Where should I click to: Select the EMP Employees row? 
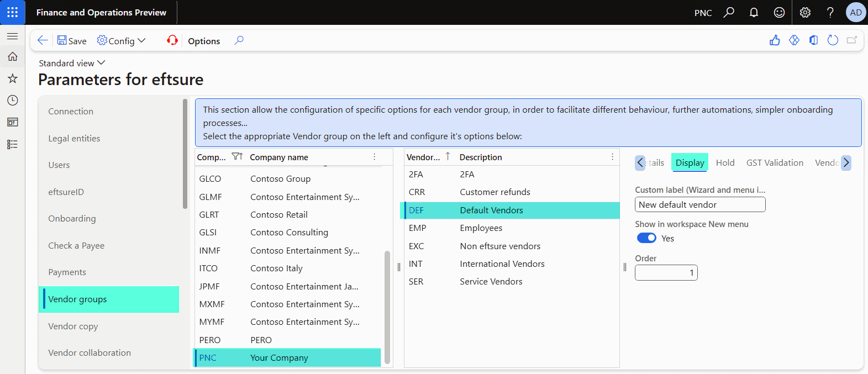click(512, 228)
